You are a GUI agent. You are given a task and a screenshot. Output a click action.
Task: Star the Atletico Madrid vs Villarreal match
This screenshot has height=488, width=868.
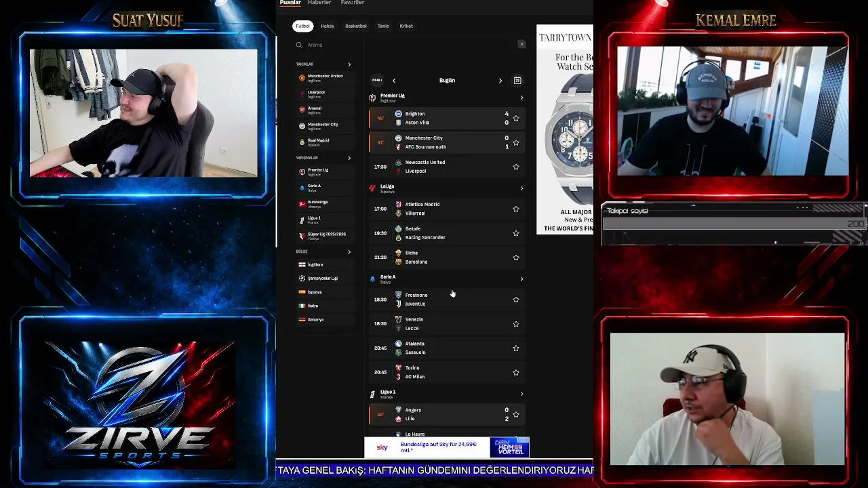click(516, 209)
